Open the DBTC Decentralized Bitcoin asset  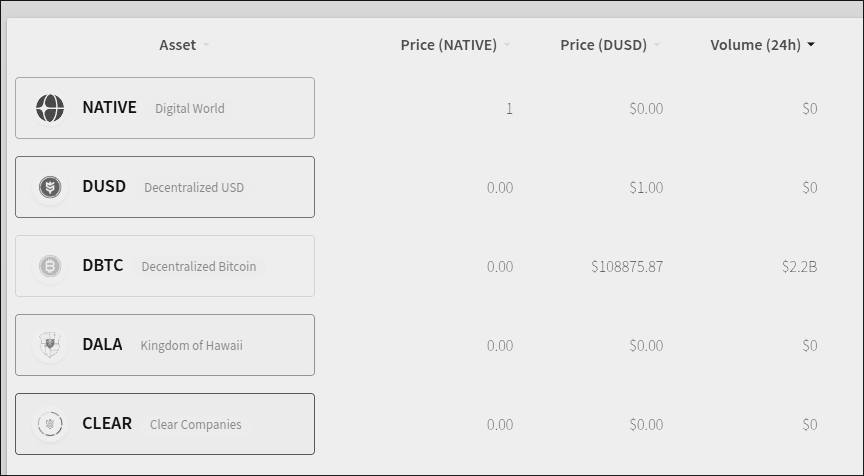coord(165,266)
